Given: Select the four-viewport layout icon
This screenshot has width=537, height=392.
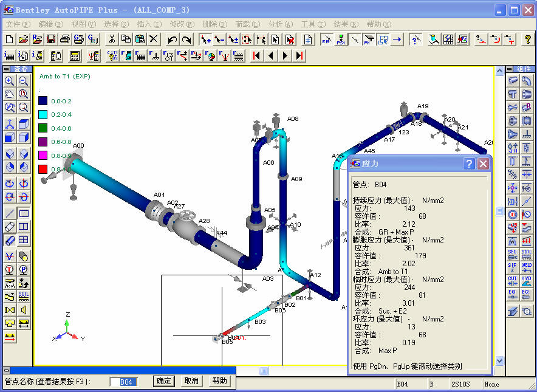Looking at the screenshot, I should 23,240.
